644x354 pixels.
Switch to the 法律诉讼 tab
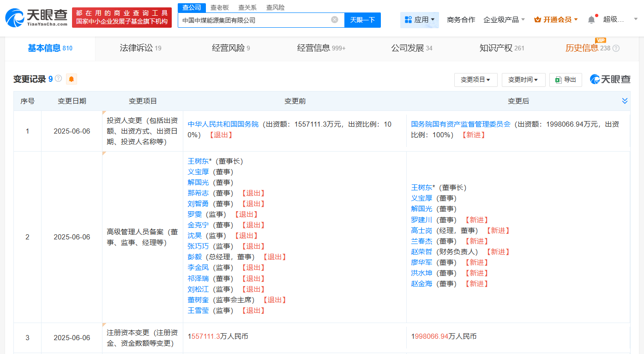point(140,48)
